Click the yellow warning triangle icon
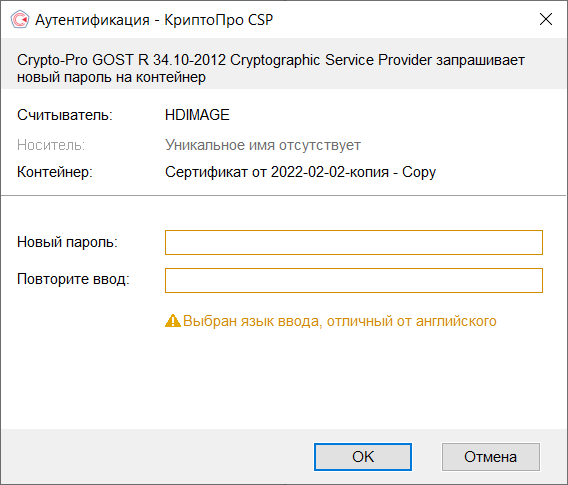 (172, 321)
